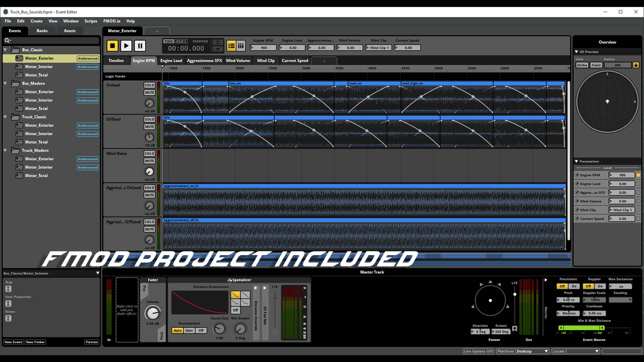Open the Platform Desktop dropdown
644x362 pixels.
pyautogui.click(x=532, y=351)
